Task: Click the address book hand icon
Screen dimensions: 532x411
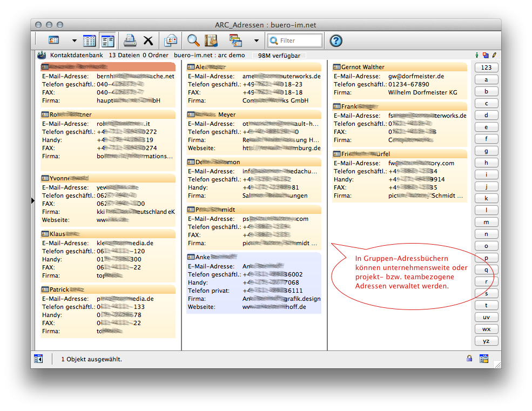Action: pyautogui.click(x=211, y=41)
